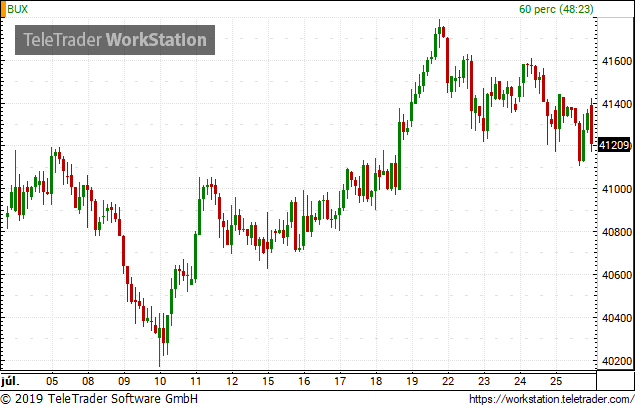Viewport: 635px width, 408px height.
Task: Click the date label 05 on time axis
Action: (x=52, y=381)
